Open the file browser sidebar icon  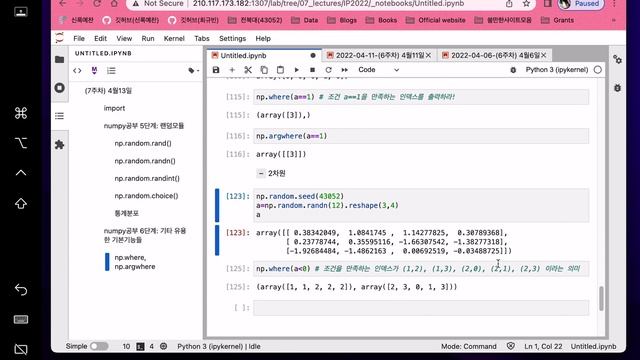click(60, 60)
